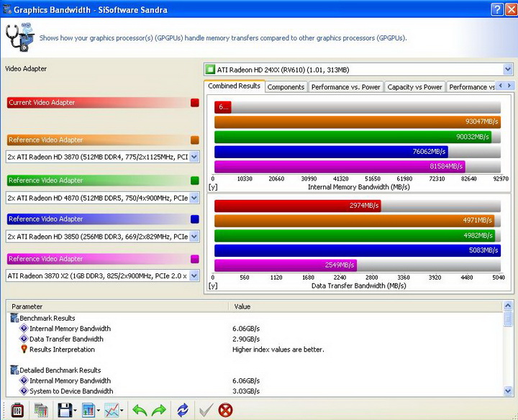Image resolution: width=518 pixels, height=420 pixels.
Task: Click the 5083MB/s blue bar
Action: click(358, 250)
